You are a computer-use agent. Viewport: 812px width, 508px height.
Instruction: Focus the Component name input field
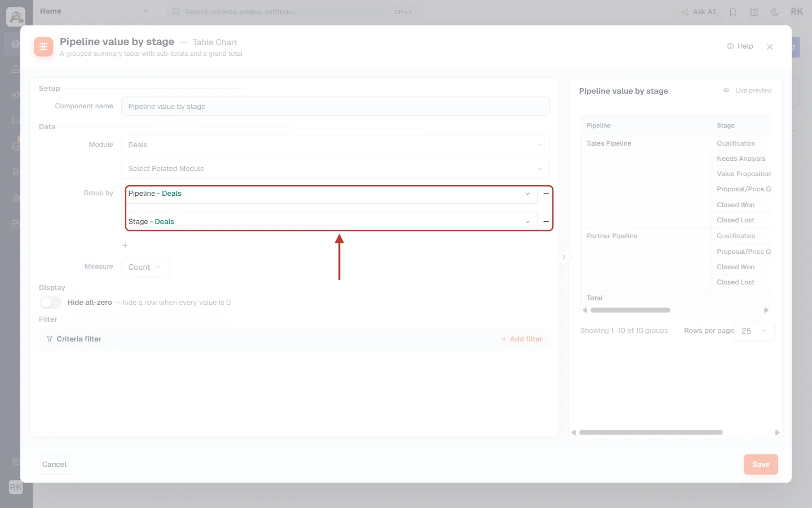tap(336, 107)
